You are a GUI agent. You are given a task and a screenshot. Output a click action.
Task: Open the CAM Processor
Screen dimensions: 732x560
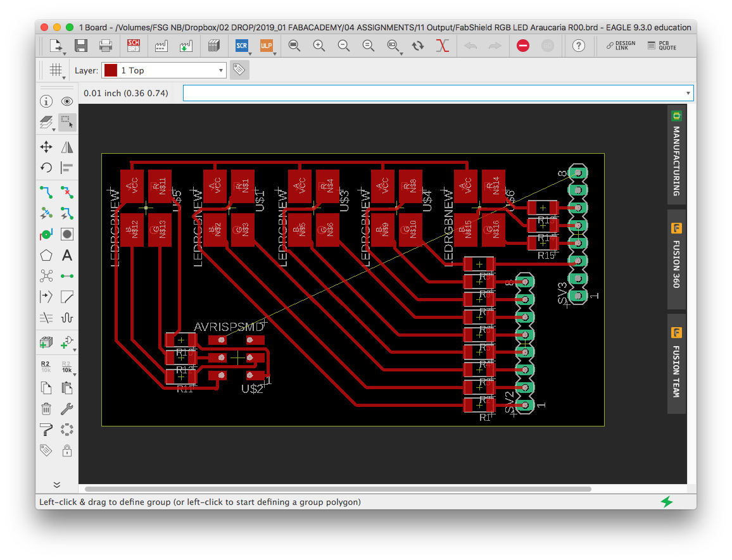161,46
